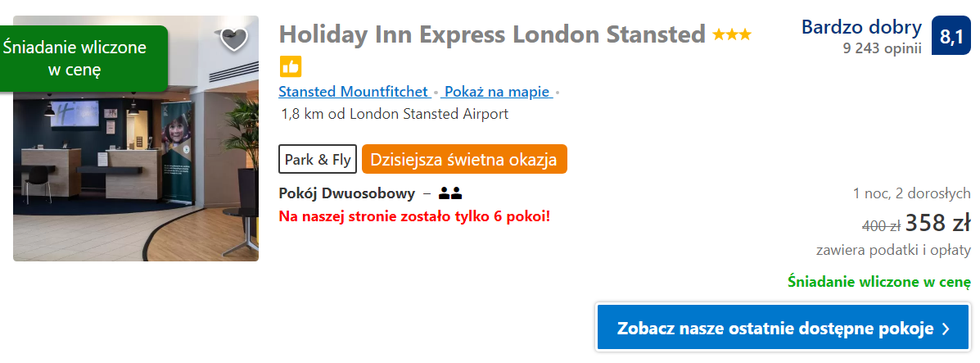
Task: Click the two-person occupancy icon
Action: (450, 194)
